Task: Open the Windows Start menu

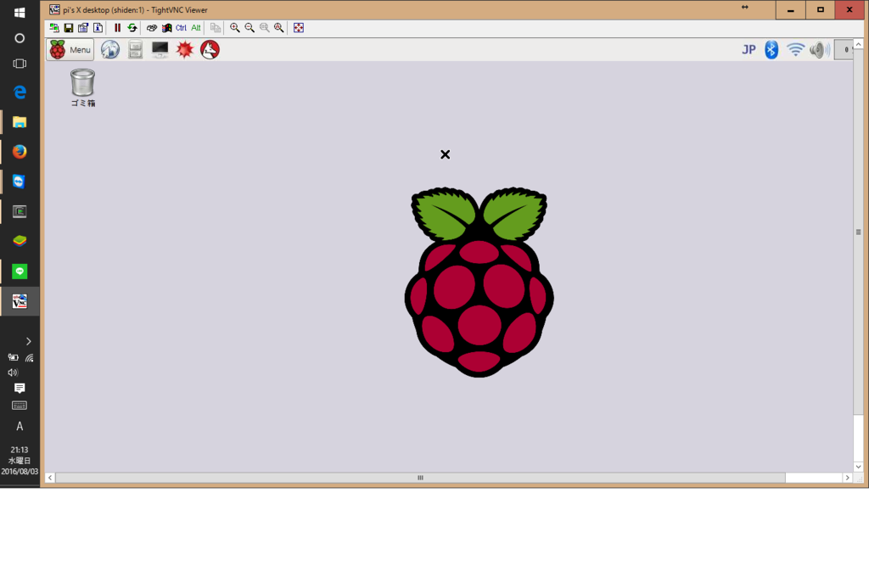Action: (20, 12)
